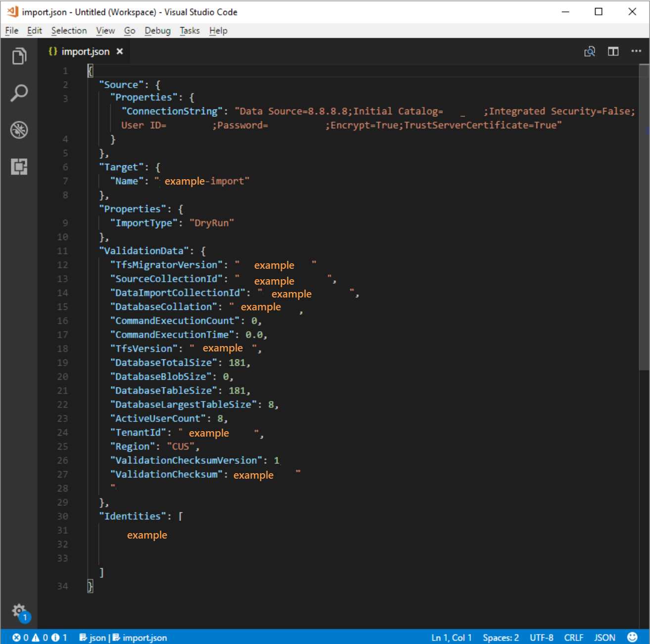
Task: Click the errors and warnings indicator
Action: (x=37, y=638)
